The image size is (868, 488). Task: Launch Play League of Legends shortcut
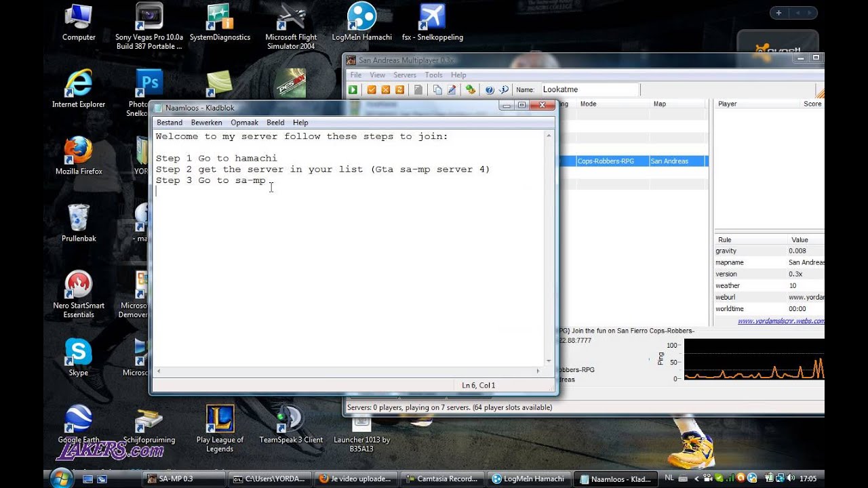[220, 429]
